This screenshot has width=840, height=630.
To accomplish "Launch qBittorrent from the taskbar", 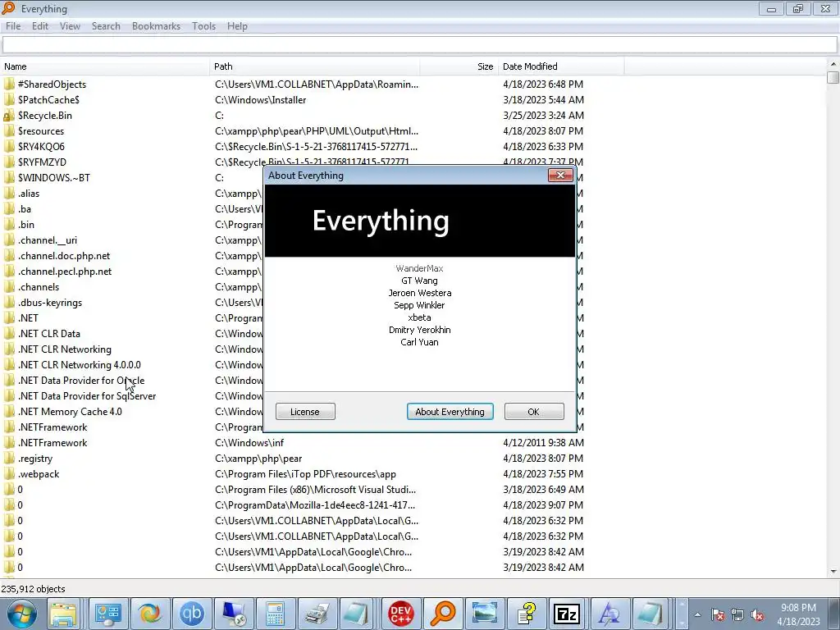I will pos(192,614).
